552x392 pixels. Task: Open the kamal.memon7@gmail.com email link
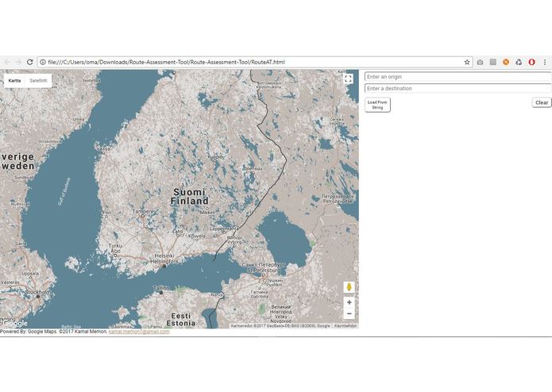click(139, 332)
